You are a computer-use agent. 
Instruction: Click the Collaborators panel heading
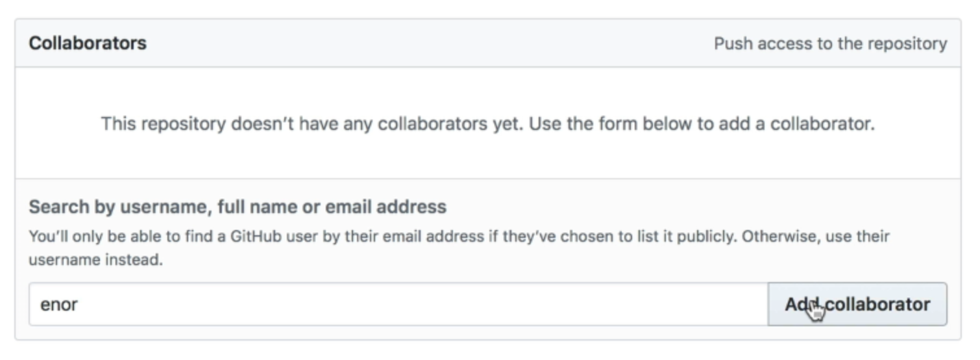[x=88, y=44]
